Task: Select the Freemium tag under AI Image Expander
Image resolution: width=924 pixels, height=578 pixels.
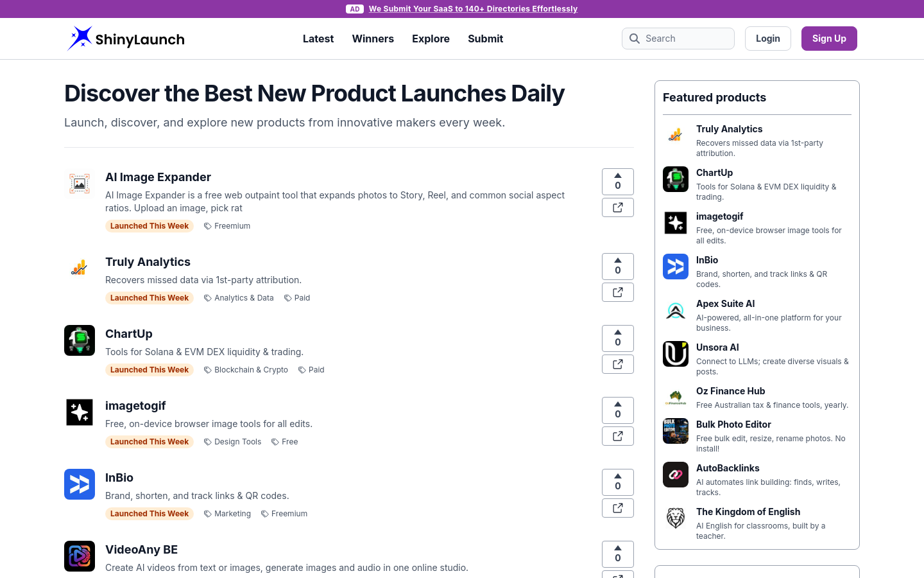Action: click(227, 226)
